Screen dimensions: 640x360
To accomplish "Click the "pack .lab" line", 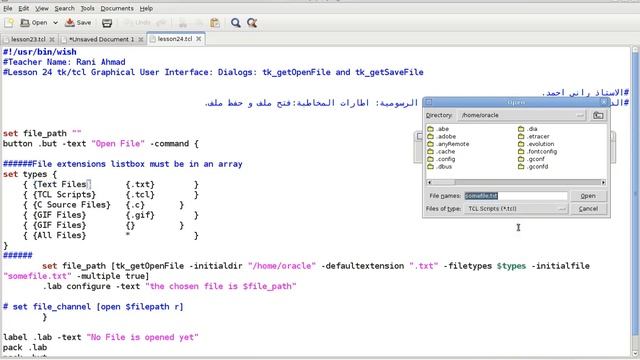I will pyautogui.click(x=25, y=348).
